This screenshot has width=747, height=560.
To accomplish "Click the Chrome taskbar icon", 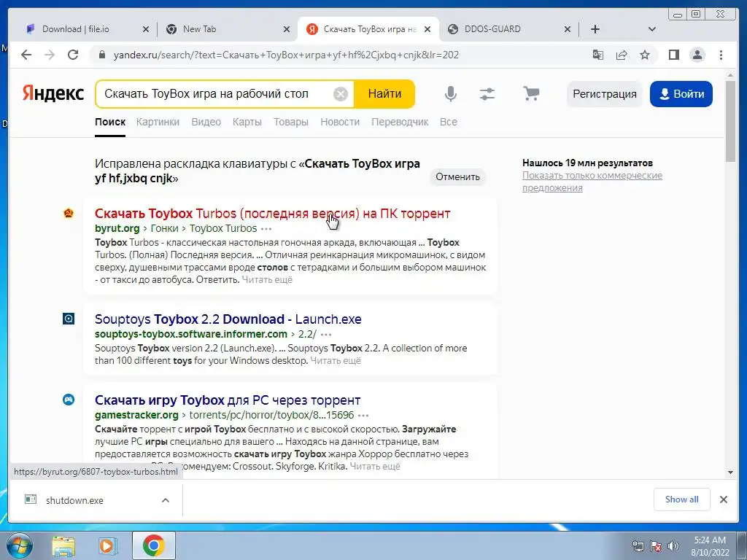I will 153,546.
